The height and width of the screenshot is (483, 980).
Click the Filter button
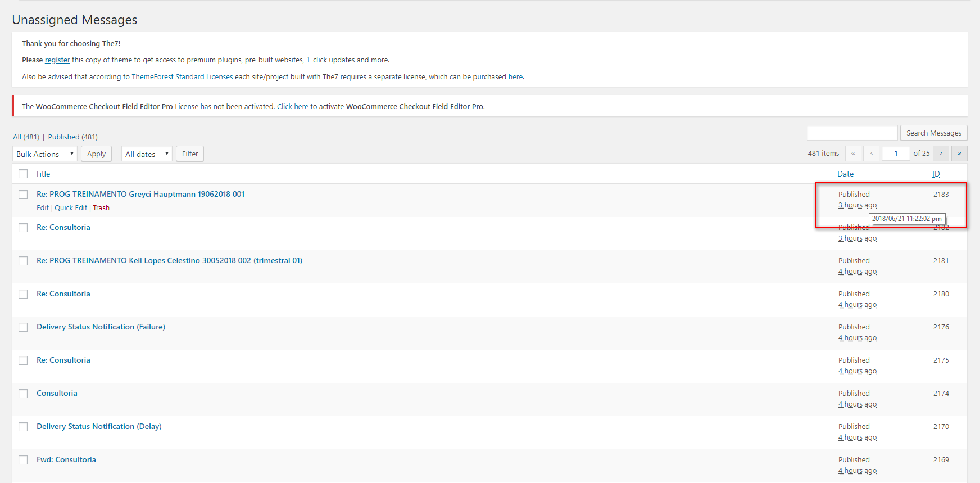[x=190, y=154]
